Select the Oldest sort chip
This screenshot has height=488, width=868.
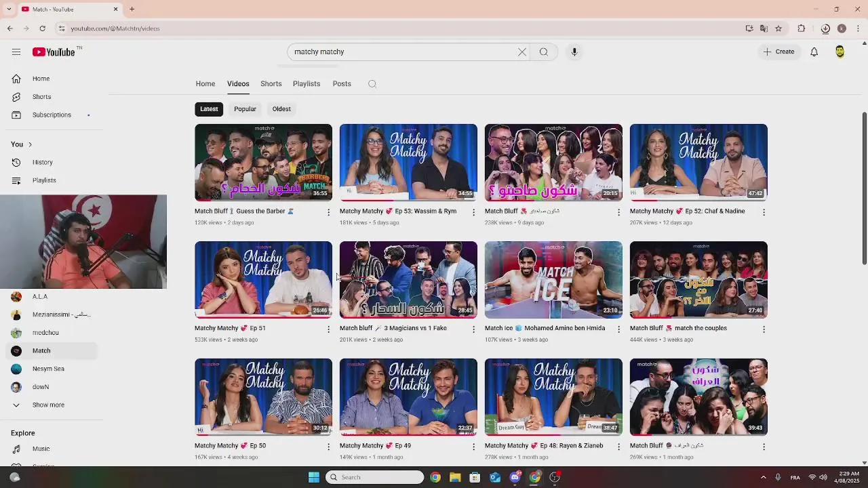[281, 109]
